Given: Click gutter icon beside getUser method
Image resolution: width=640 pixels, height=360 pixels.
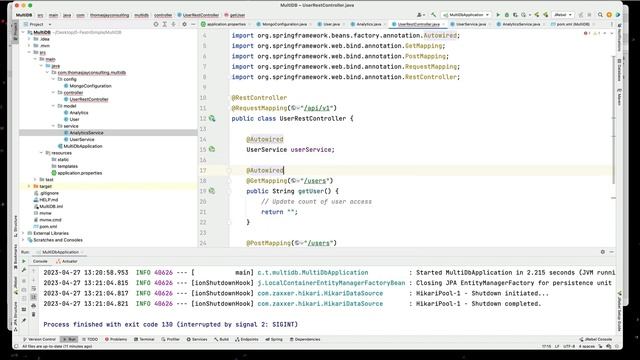Looking at the screenshot, I should [212, 191].
